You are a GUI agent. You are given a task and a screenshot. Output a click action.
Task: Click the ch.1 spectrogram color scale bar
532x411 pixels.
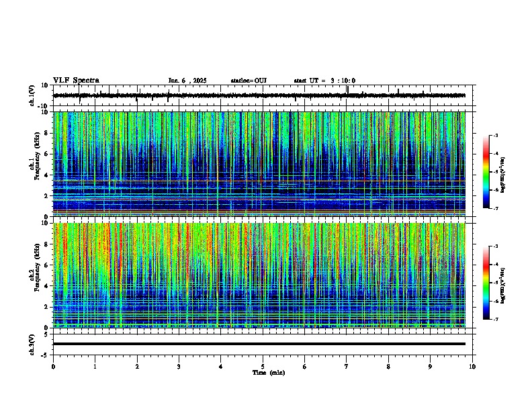[x=486, y=172]
